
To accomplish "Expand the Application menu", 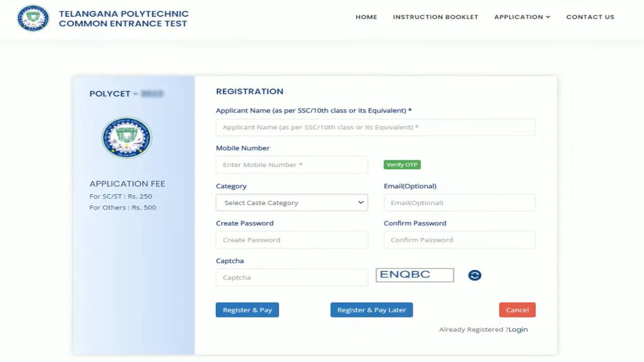I will click(522, 17).
